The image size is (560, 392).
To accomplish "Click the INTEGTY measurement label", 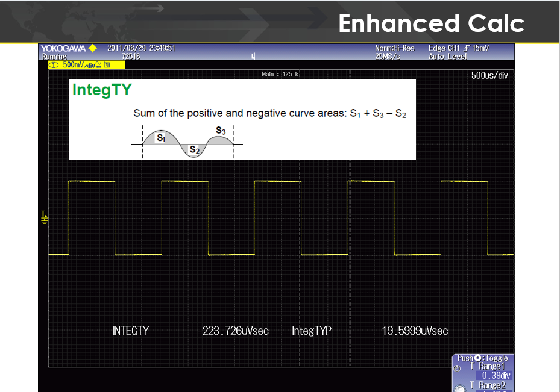I will click(131, 331).
